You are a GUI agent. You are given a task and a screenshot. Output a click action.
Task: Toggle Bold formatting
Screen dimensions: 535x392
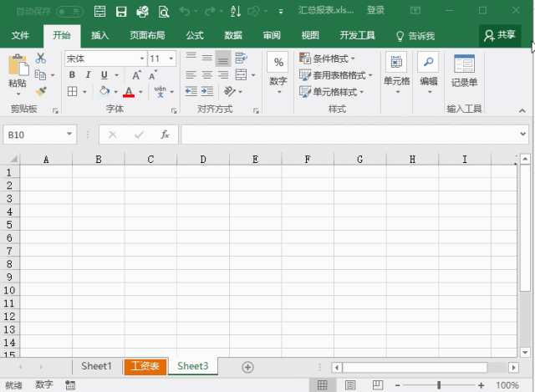pyautogui.click(x=72, y=75)
